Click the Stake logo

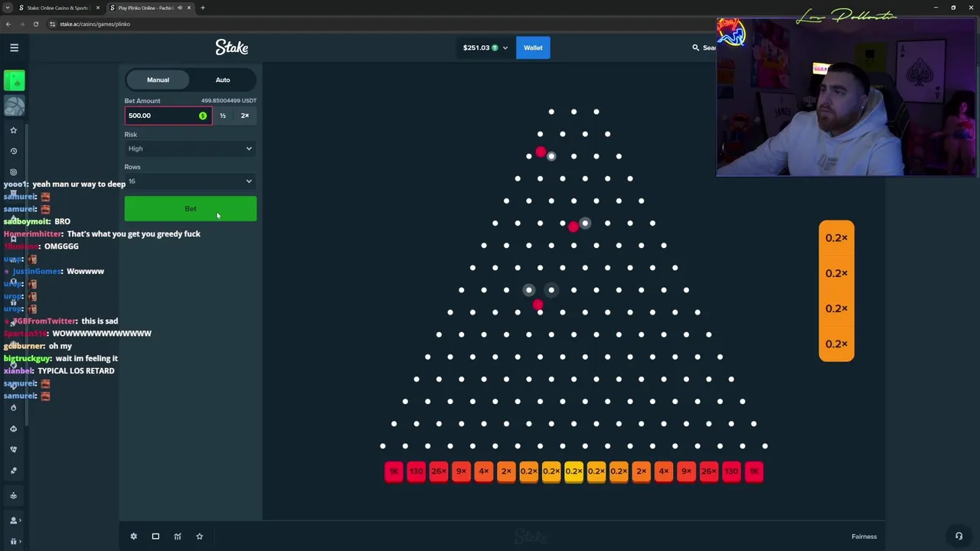pyautogui.click(x=231, y=47)
